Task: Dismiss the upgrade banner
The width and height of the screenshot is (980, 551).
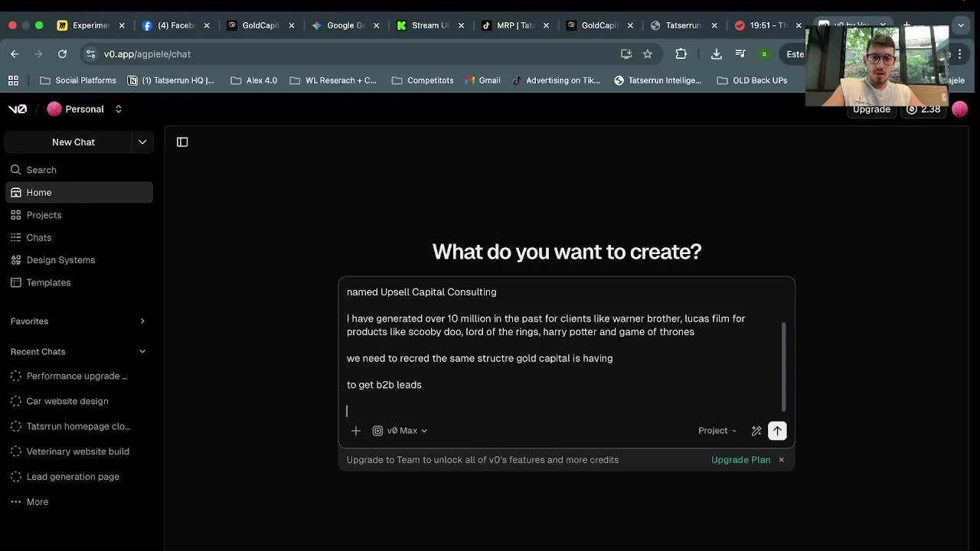Action: click(781, 460)
